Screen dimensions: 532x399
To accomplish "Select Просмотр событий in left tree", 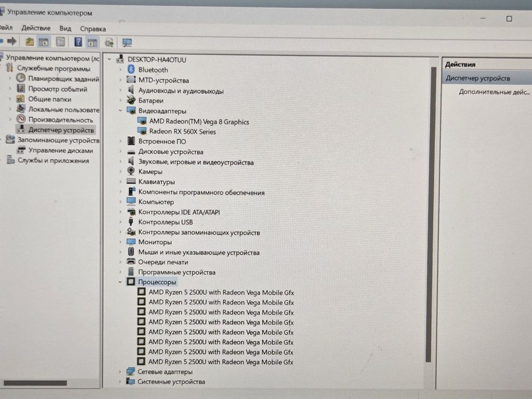I will pyautogui.click(x=58, y=89).
